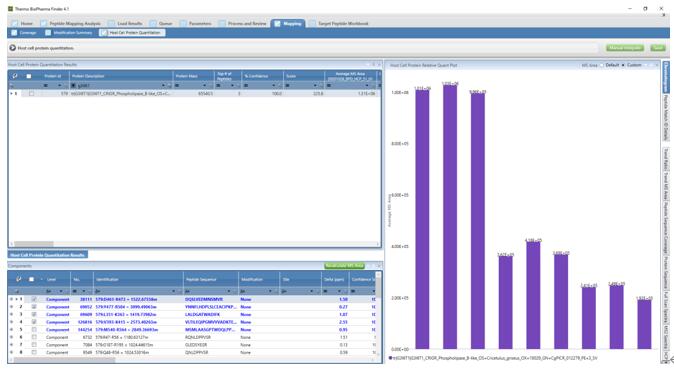Click the Queue tab icon
The width and height of the screenshot is (674, 370).
point(153,24)
